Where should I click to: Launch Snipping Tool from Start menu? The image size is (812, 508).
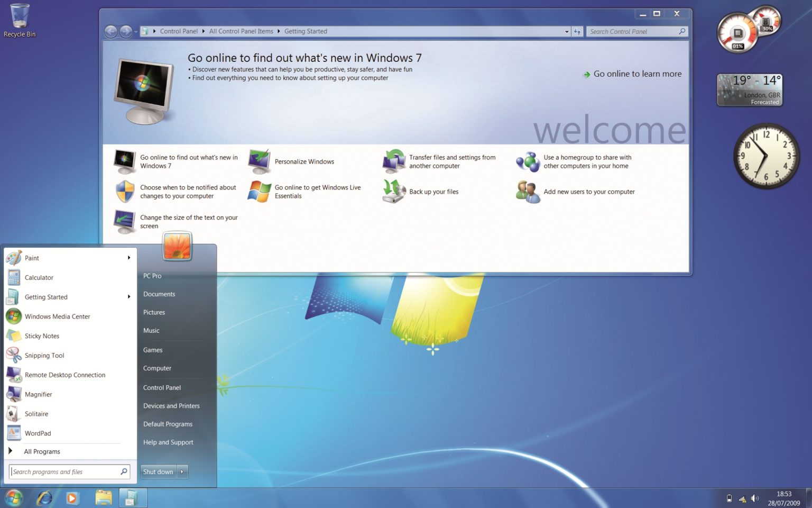pos(45,355)
